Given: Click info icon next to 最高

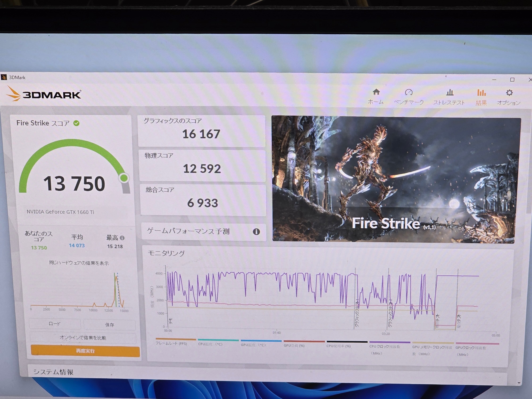Looking at the screenshot, I should 122,238.
